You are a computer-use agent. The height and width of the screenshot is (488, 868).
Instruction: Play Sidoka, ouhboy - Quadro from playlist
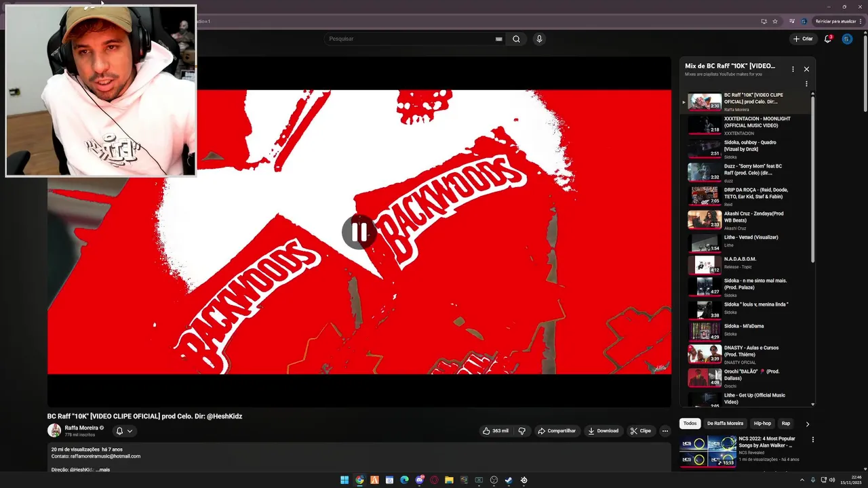(x=745, y=149)
